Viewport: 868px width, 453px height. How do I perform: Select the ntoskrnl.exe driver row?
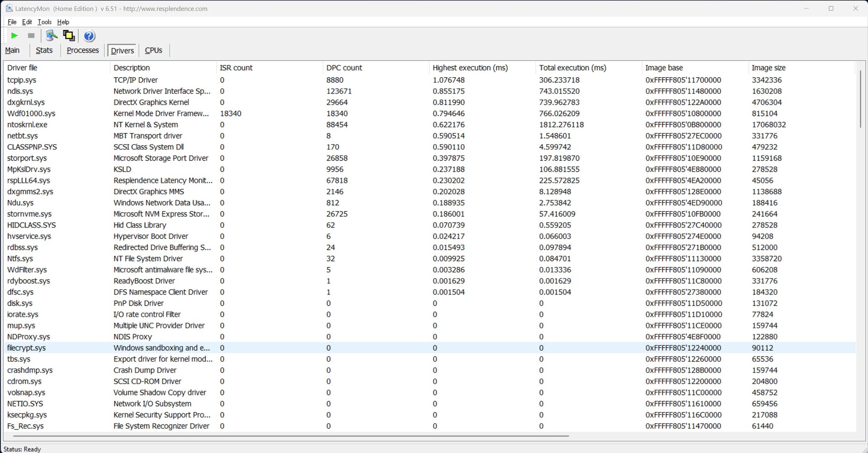(27, 125)
